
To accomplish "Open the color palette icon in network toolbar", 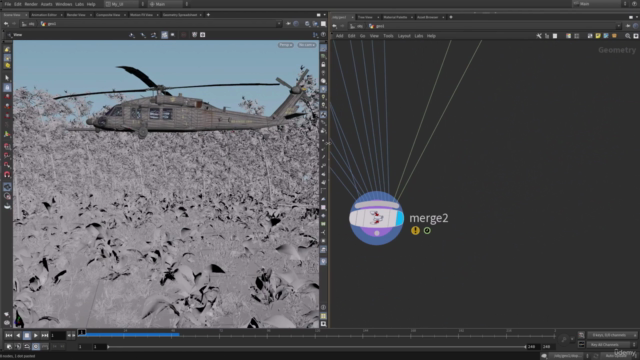I will [568, 36].
